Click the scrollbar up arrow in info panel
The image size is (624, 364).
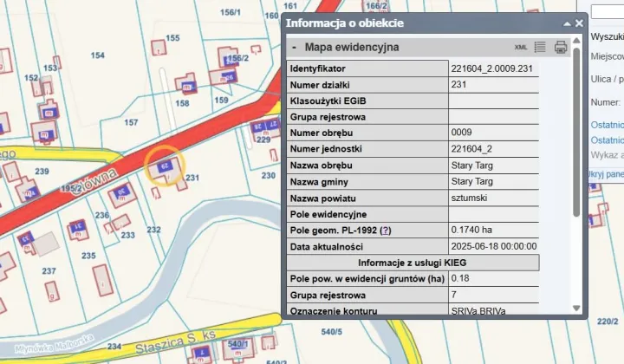pos(576,41)
